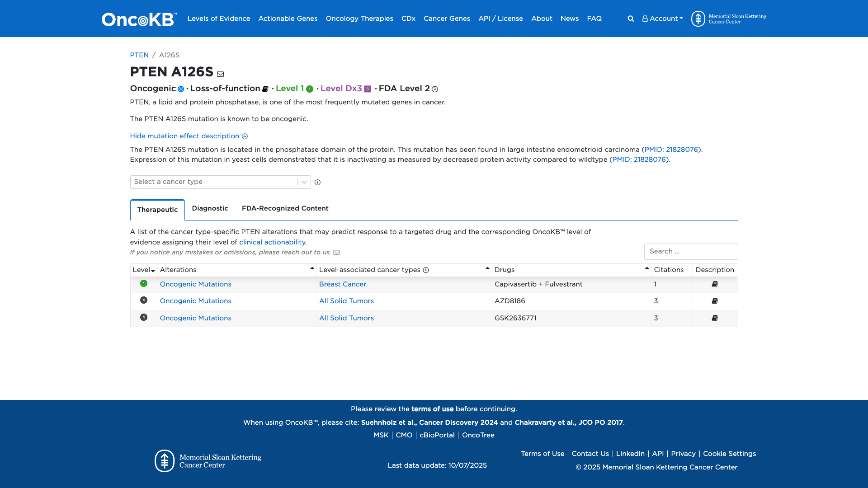The width and height of the screenshot is (868, 488).
Task: Click the search magnifier icon in navbar
Action: [x=630, y=19]
